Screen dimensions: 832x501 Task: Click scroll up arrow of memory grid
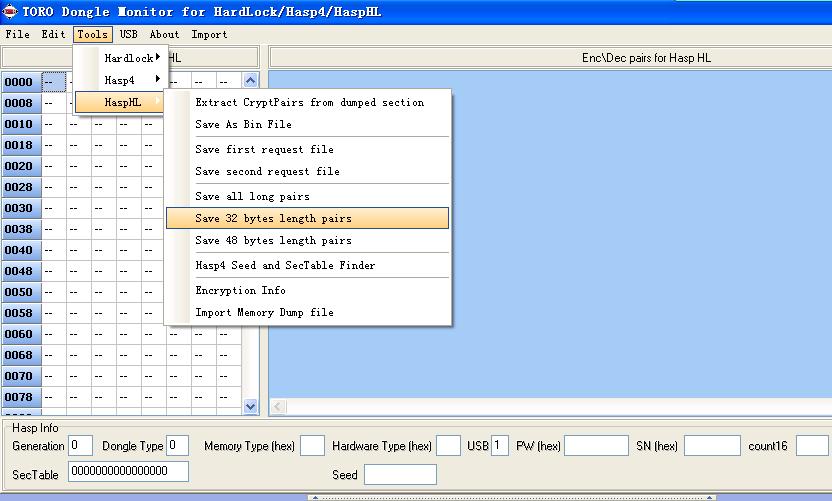point(250,81)
